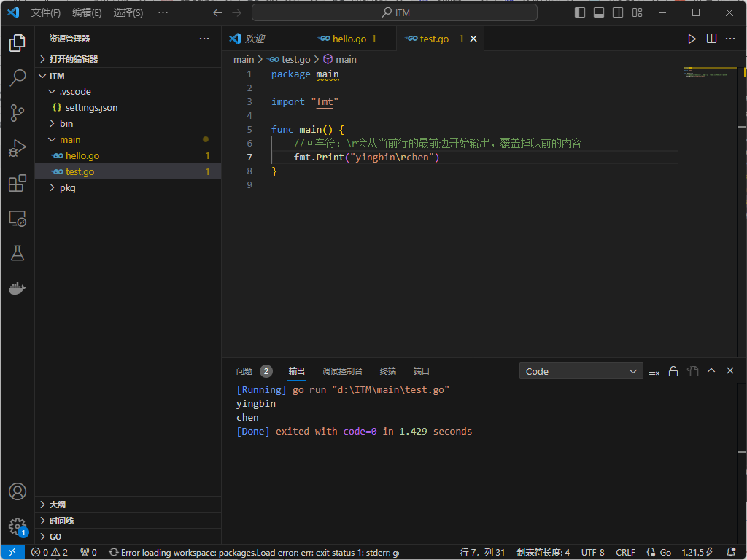Collapse the main folder

point(70,139)
